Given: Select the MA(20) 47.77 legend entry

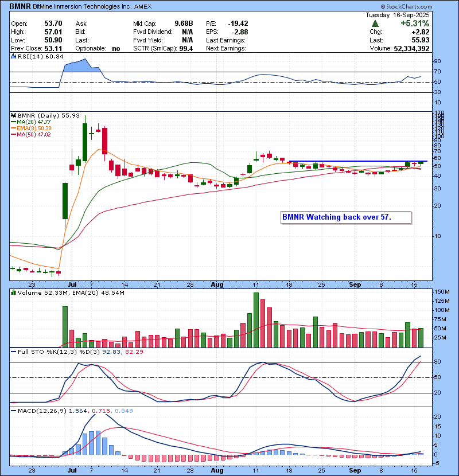Looking at the screenshot, I should click(x=31, y=122).
